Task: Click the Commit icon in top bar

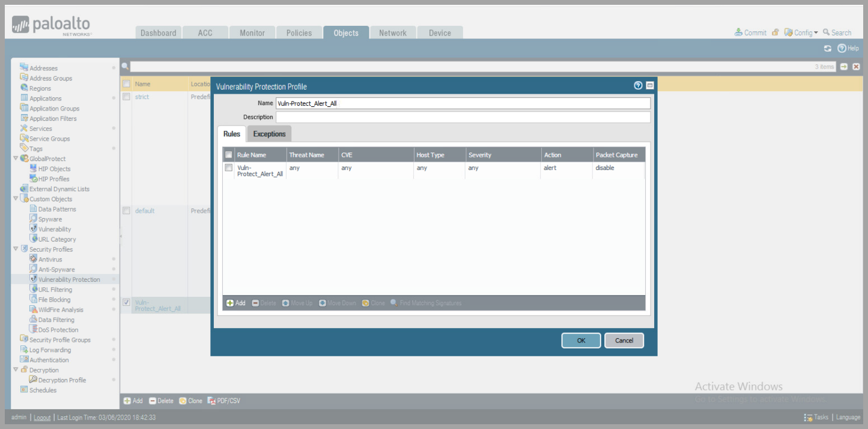Action: [x=738, y=32]
